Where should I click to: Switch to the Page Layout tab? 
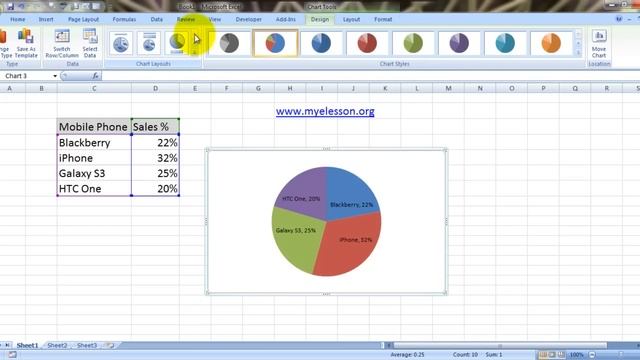pos(83,19)
